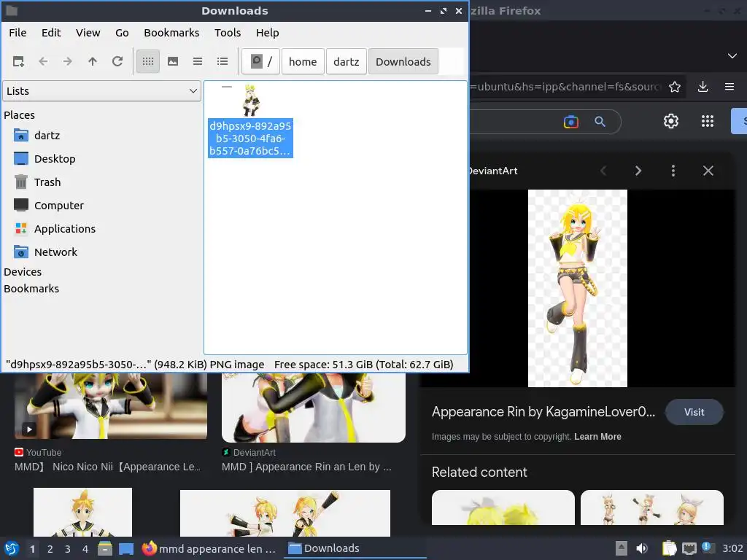Open Firefox hamburger application menu
The height and width of the screenshot is (560, 747).
coord(729,87)
